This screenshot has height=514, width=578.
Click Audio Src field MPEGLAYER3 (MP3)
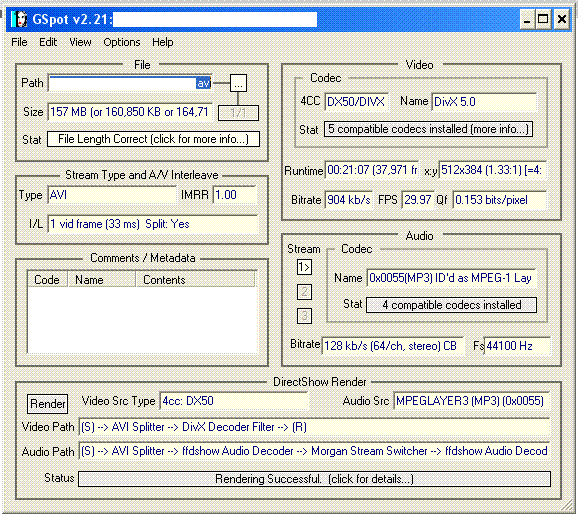click(x=471, y=401)
